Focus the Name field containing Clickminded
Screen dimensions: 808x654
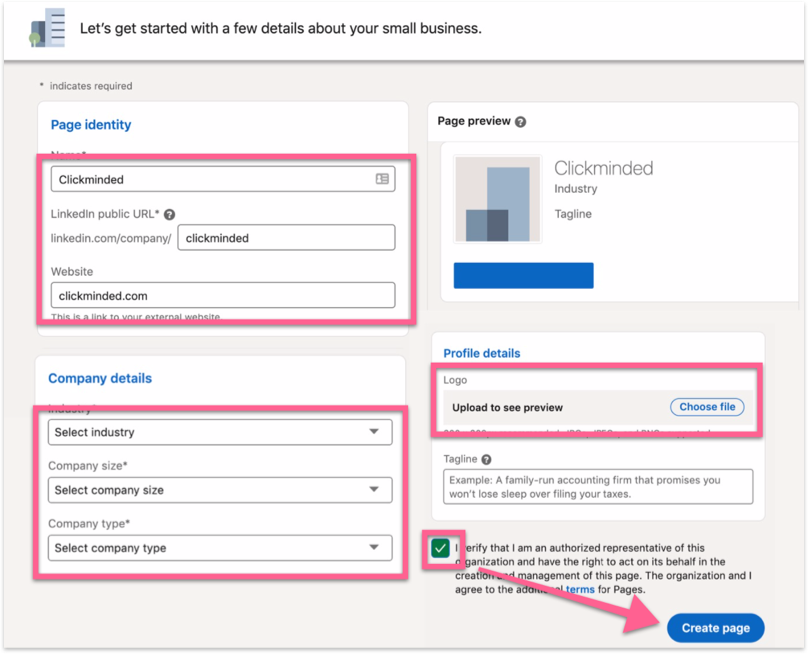click(223, 179)
